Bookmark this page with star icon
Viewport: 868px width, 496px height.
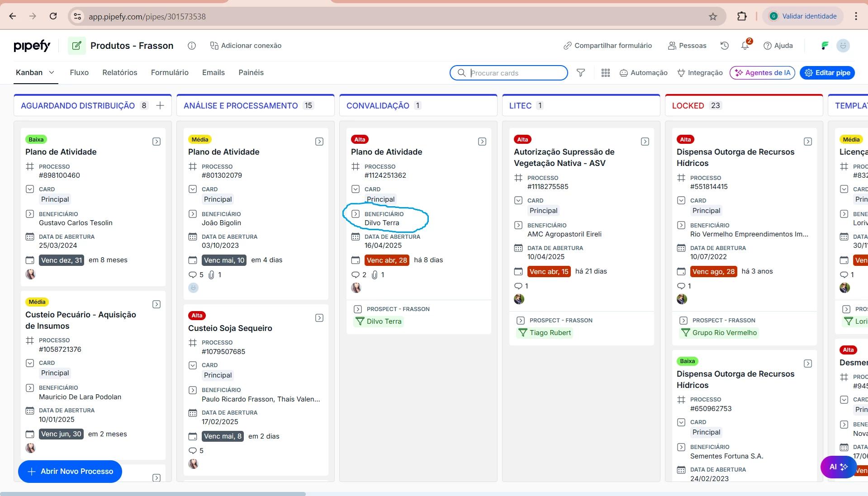[713, 17]
